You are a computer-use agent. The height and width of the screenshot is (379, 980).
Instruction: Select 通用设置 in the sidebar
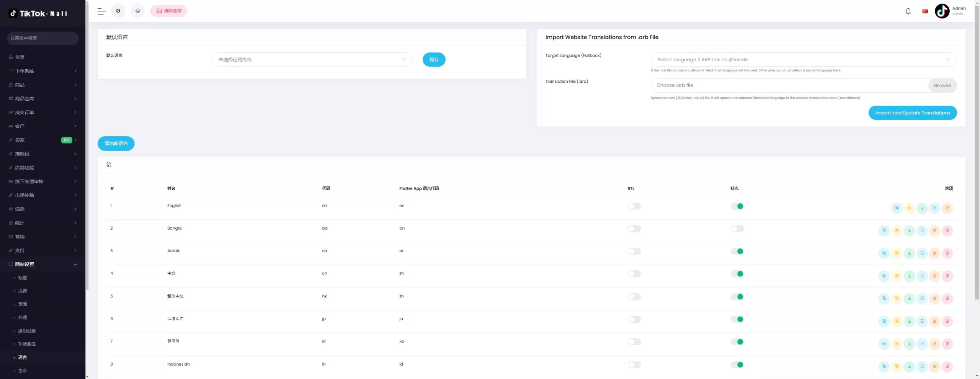27,331
